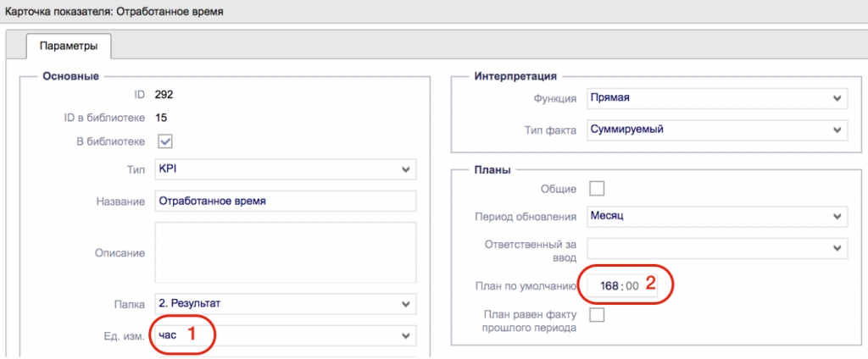868x359 pixels.
Task: Select the Прямая value in Функция field
Action: pos(610,98)
